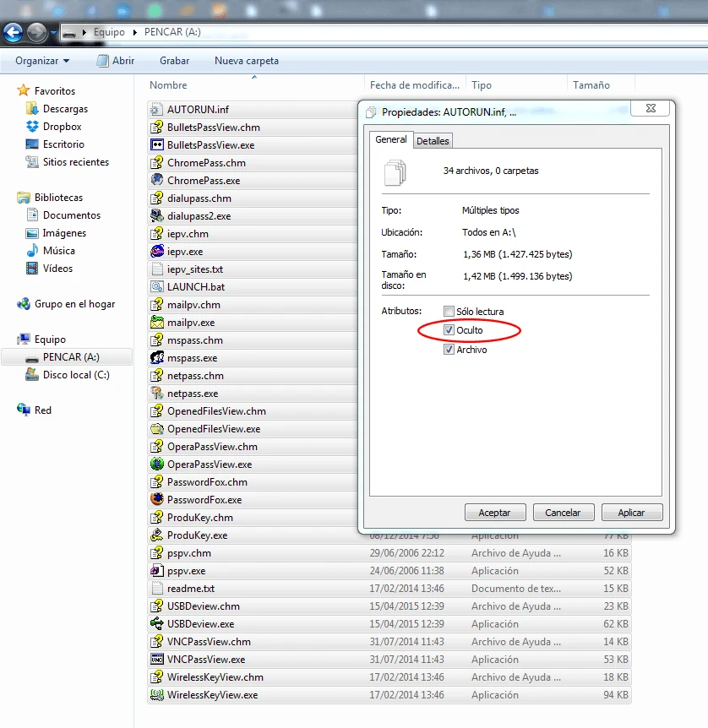Select netpass.exe icon

click(157, 394)
